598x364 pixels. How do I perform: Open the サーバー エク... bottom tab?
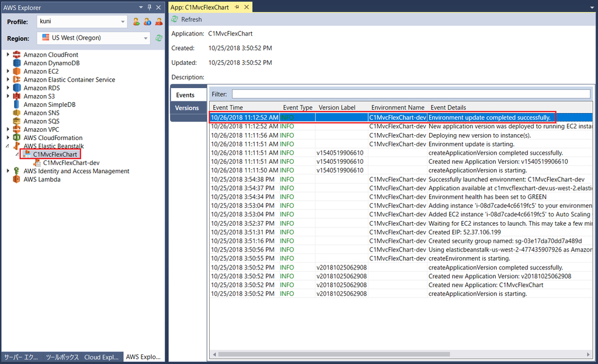pyautogui.click(x=21, y=357)
